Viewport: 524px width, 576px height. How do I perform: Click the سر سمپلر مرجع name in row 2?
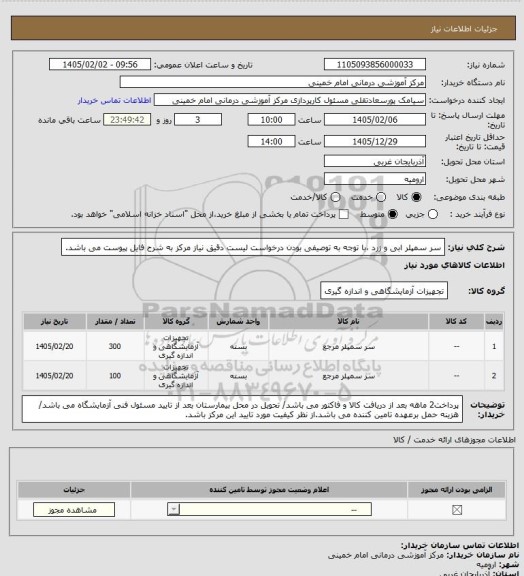[x=348, y=376]
